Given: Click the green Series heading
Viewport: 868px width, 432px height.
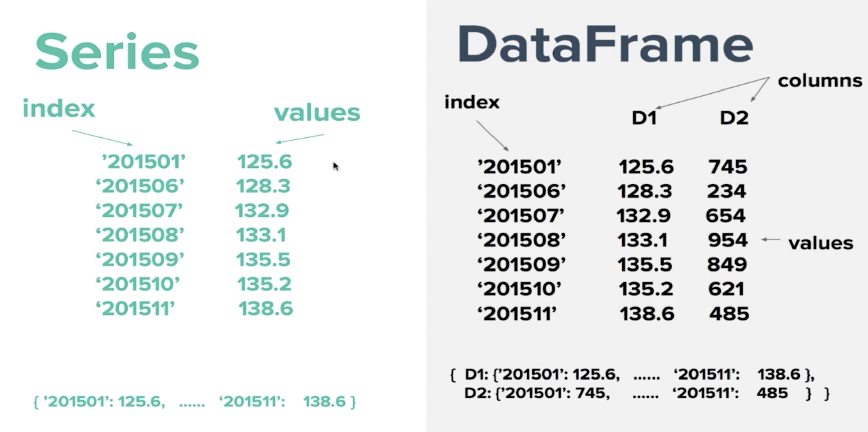Looking at the screenshot, I should pyautogui.click(x=117, y=51).
